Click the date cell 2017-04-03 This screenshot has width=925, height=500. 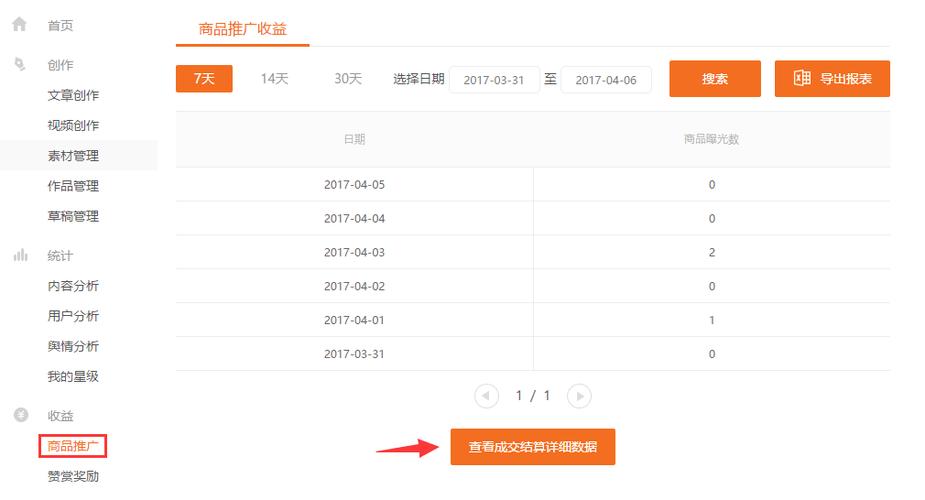[x=355, y=252]
